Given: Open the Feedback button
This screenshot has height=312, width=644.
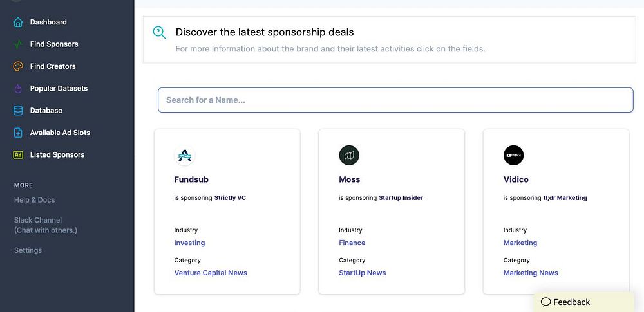Looking at the screenshot, I should click(565, 302).
